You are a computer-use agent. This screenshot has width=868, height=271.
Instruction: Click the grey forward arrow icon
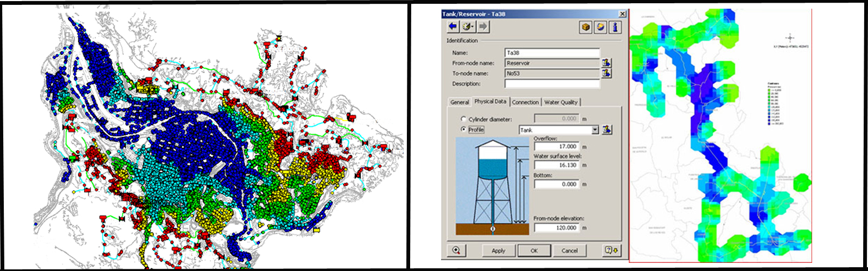(x=483, y=27)
